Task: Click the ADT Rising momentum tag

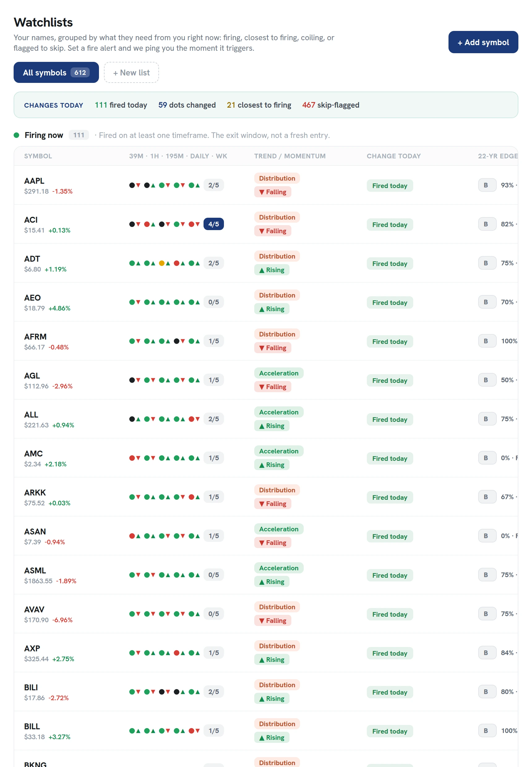Action: click(x=272, y=270)
